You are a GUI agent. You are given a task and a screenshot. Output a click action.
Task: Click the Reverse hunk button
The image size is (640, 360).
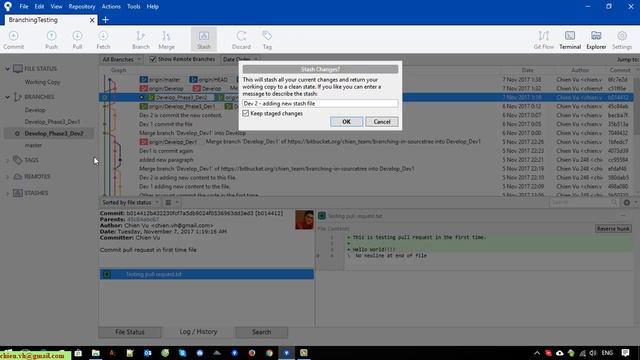[x=613, y=229]
